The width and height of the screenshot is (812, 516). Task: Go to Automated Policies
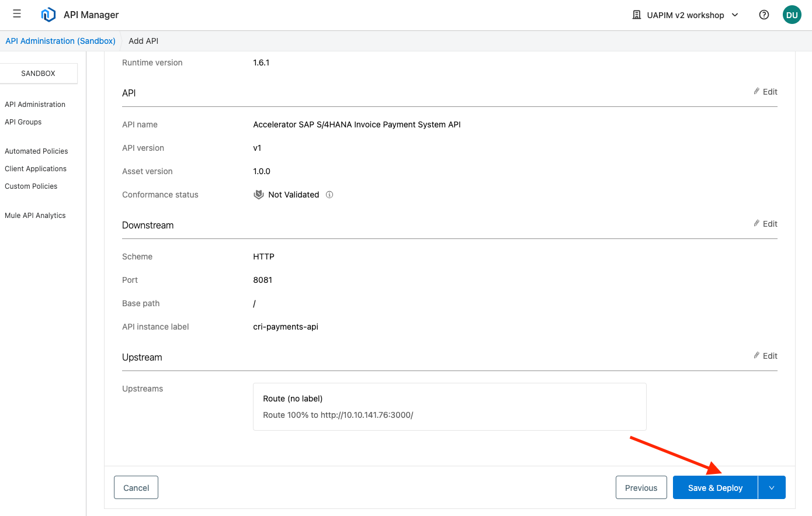36,151
